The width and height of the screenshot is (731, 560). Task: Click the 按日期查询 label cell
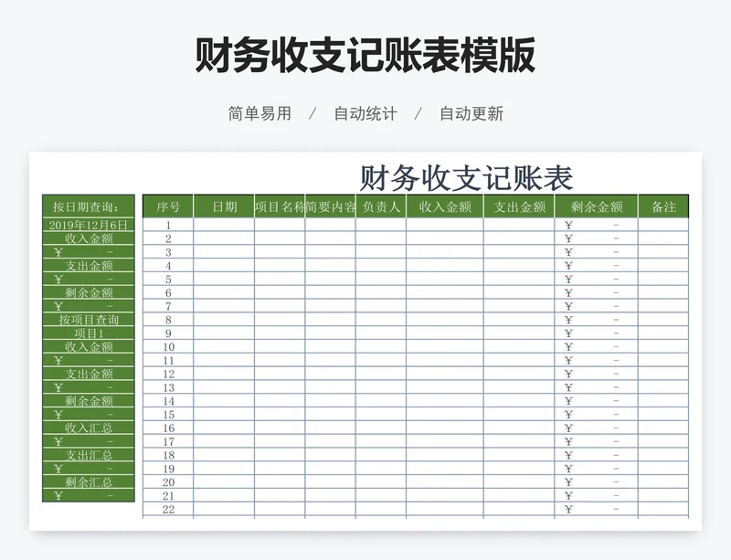click(x=88, y=206)
